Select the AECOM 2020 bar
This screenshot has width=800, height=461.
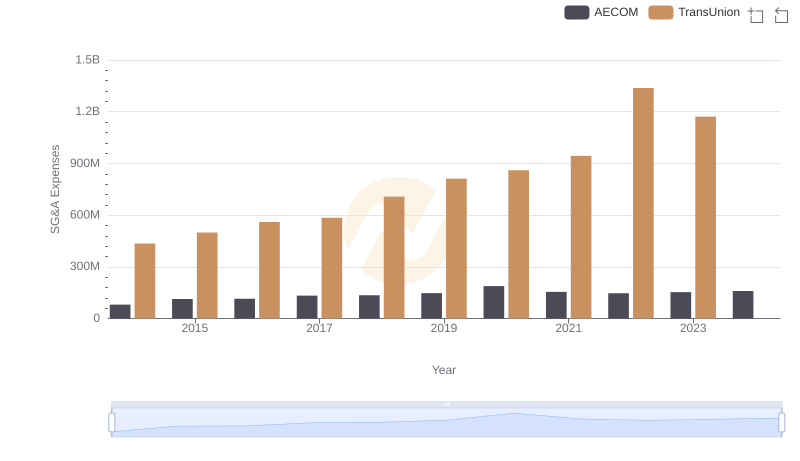494,302
